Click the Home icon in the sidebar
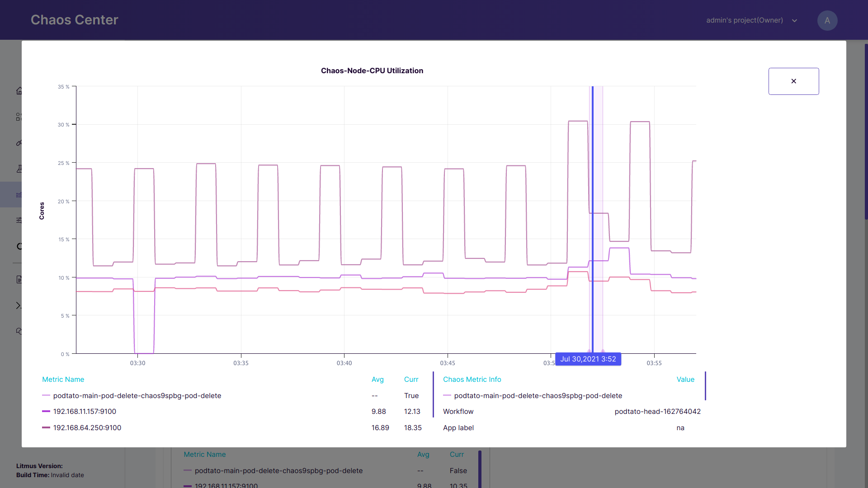This screenshot has height=488, width=868. tap(19, 91)
